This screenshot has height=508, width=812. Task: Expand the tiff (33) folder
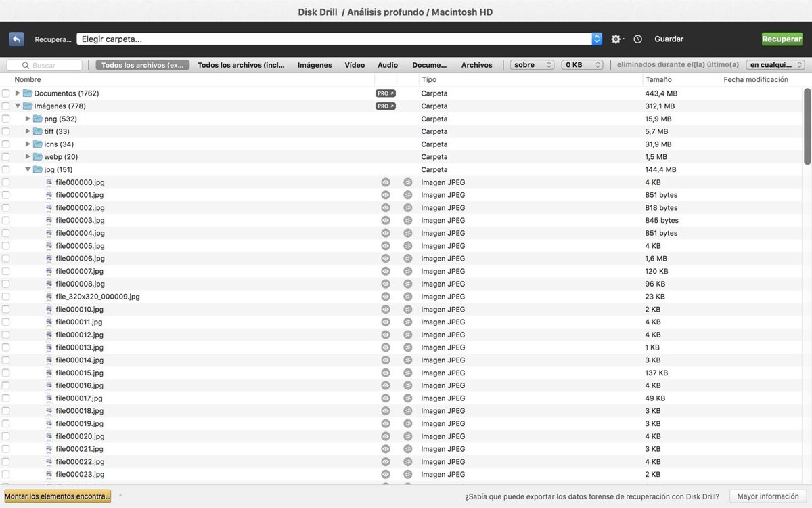tap(28, 131)
